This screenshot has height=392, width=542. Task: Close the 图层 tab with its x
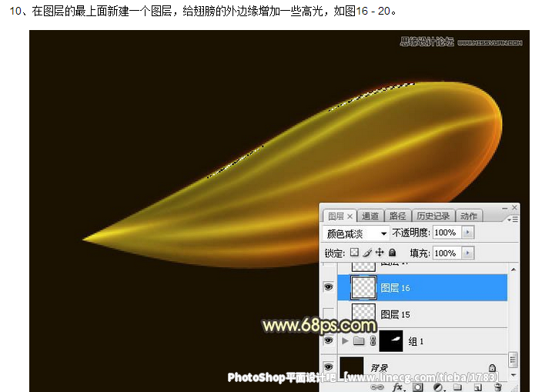tap(350, 216)
